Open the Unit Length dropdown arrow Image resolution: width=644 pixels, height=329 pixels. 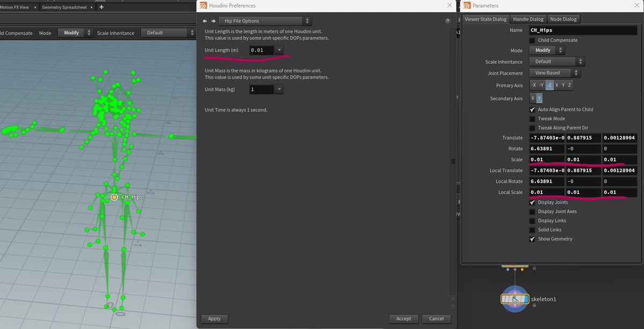tap(279, 50)
